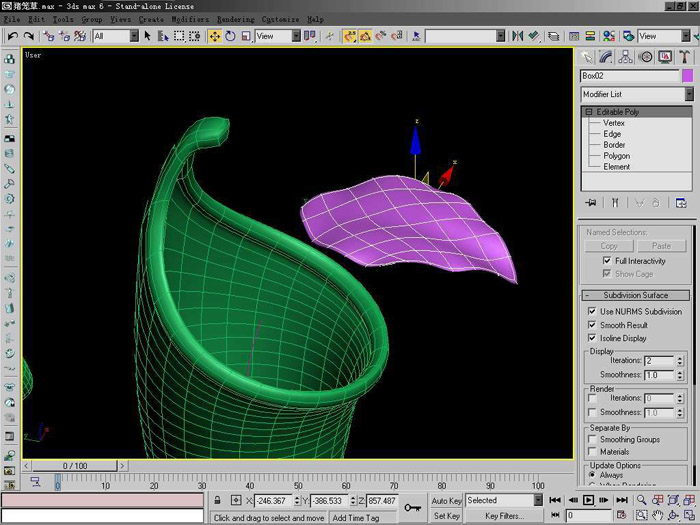Click Configure Modifier Sets icon
Image resolution: width=700 pixels, height=525 pixels.
coord(681,203)
